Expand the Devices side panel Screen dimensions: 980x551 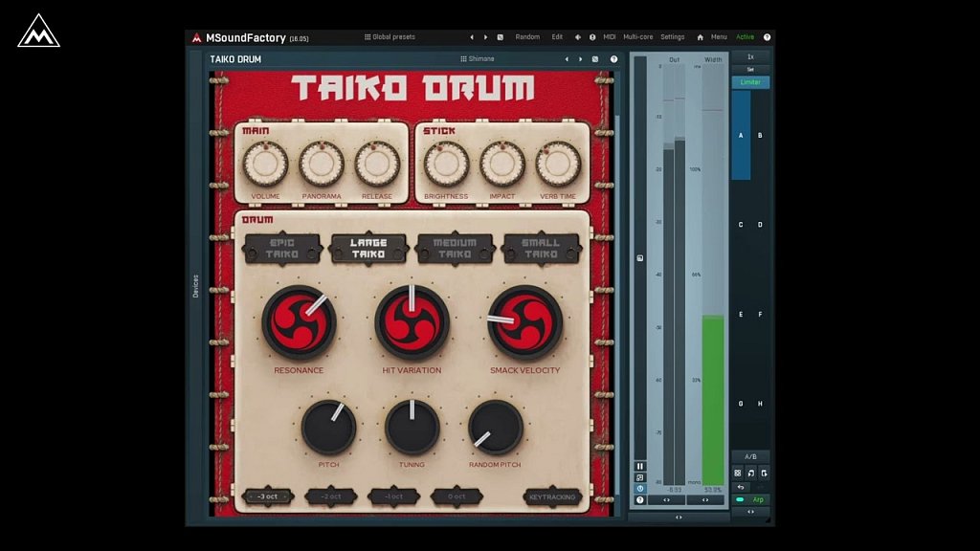tap(196, 285)
